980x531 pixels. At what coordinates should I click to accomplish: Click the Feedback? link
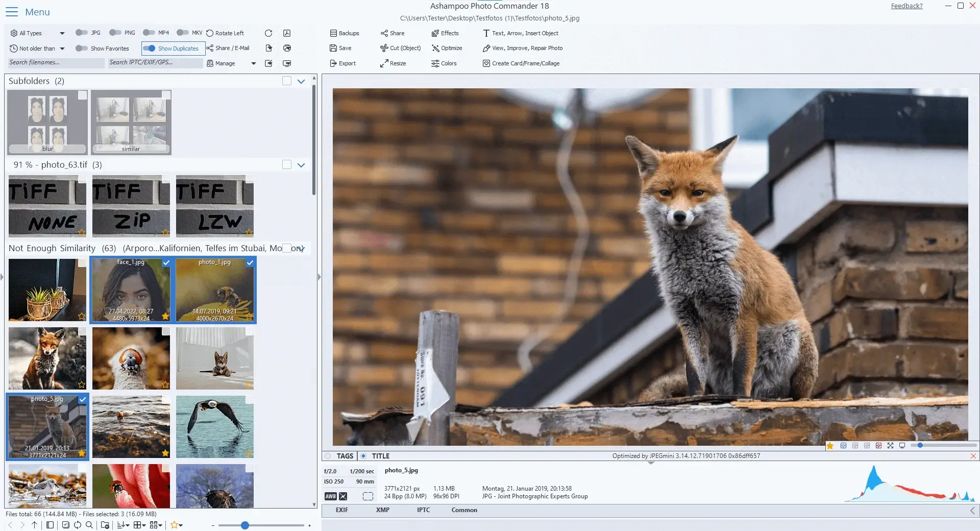(906, 6)
